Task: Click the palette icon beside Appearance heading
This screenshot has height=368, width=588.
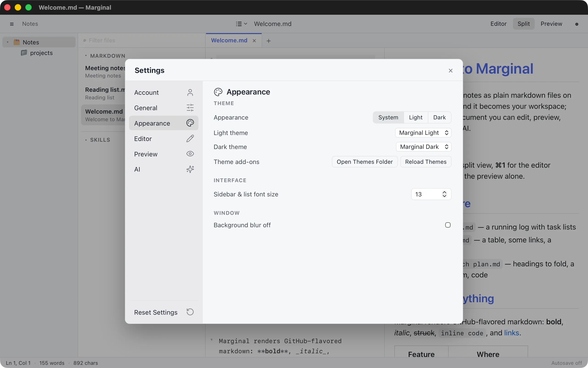Action: 218,92
